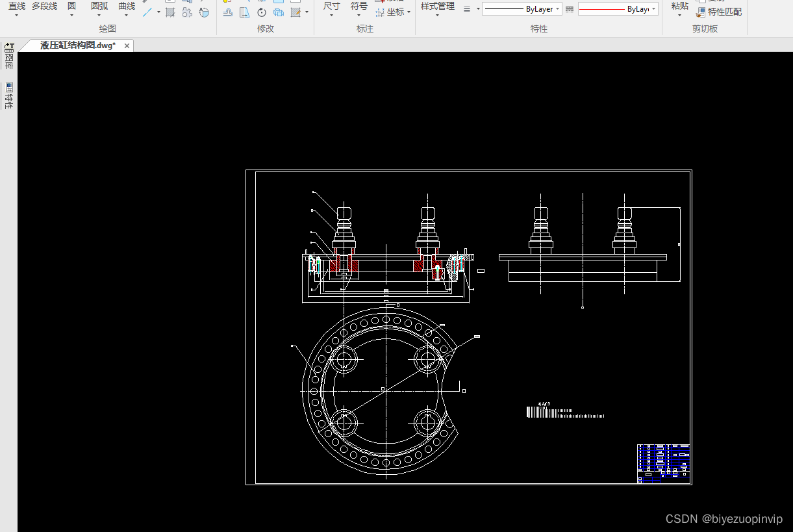The width and height of the screenshot is (793, 532).
Task: Click the stretch icon in 修改 group
Action: tap(244, 12)
